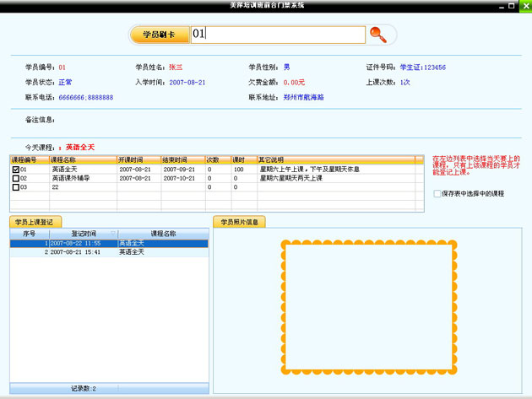Check course 03 checkbox
The height and width of the screenshot is (399, 532).
[16, 187]
